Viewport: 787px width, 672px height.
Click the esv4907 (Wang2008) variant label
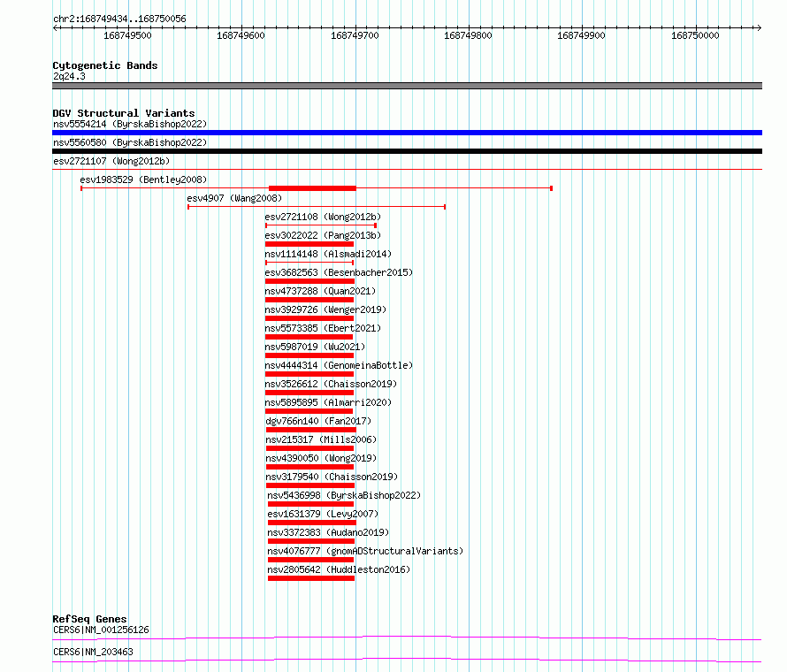pos(234,198)
